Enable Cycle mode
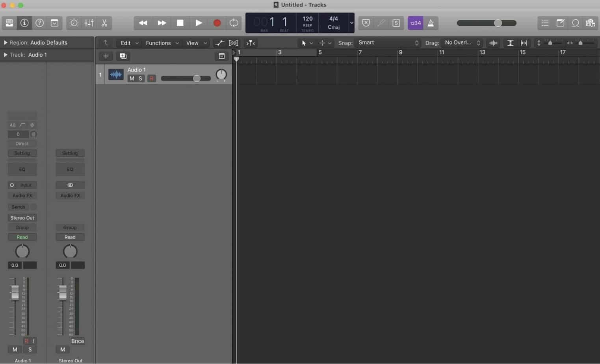The image size is (600, 364). point(234,23)
